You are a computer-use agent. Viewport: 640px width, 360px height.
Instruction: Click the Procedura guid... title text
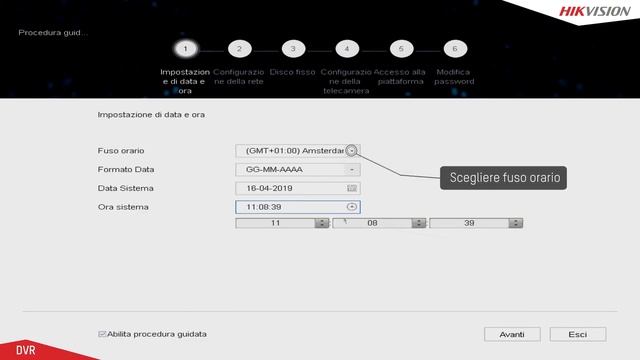pyautogui.click(x=53, y=33)
